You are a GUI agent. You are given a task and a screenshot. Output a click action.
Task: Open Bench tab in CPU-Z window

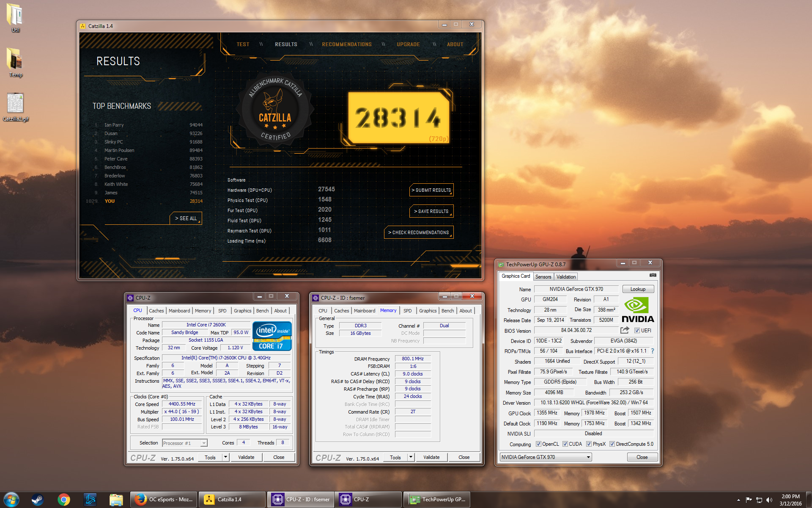[262, 311]
